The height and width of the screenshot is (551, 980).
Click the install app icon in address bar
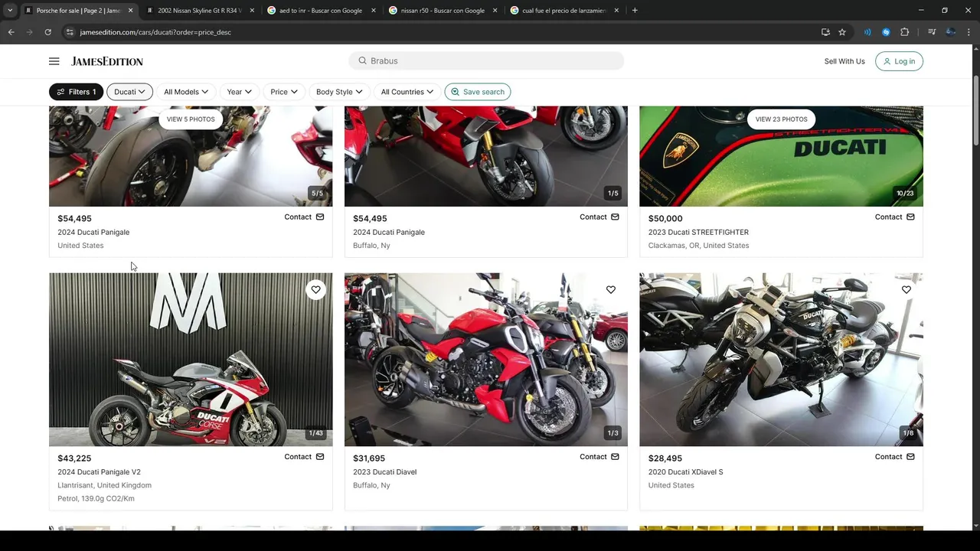[825, 32]
